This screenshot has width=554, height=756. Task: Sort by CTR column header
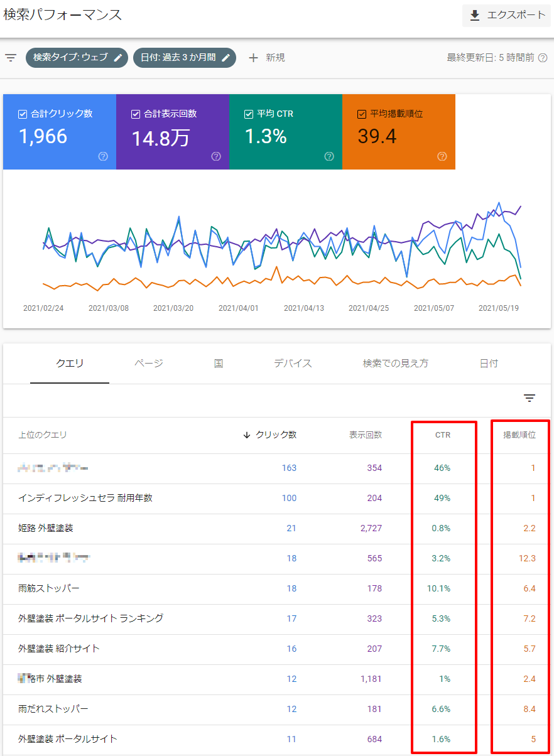click(443, 435)
